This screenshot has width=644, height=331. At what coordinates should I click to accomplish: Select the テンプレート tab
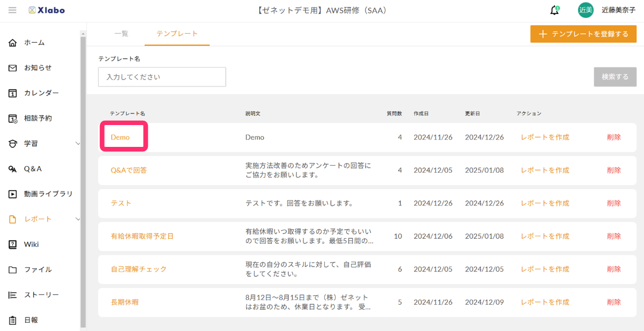click(177, 34)
